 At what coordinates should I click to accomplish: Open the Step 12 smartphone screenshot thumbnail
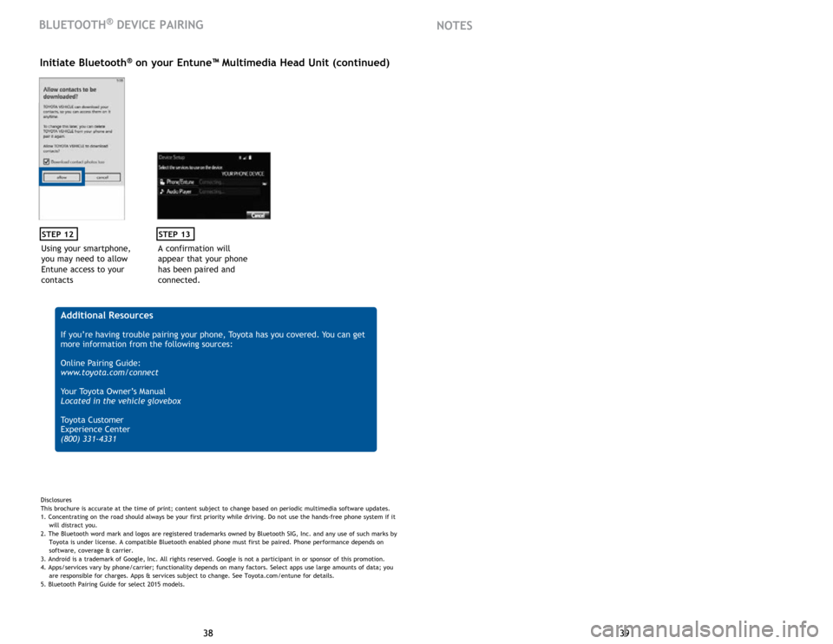(82, 148)
